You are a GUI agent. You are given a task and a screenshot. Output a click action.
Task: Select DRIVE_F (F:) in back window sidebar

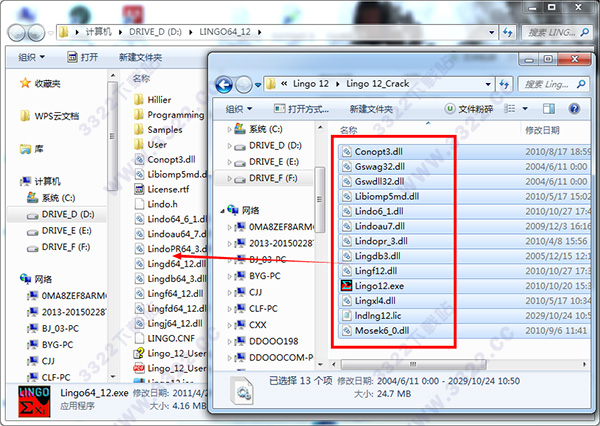tap(58, 247)
